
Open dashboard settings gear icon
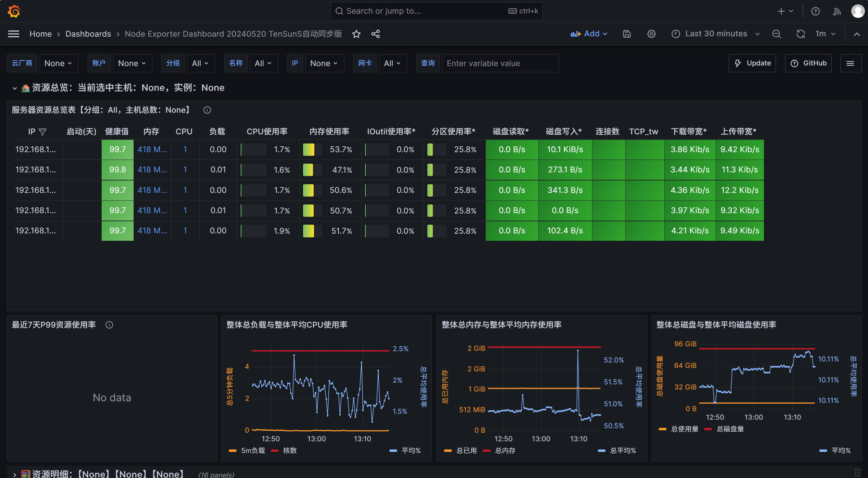[651, 34]
